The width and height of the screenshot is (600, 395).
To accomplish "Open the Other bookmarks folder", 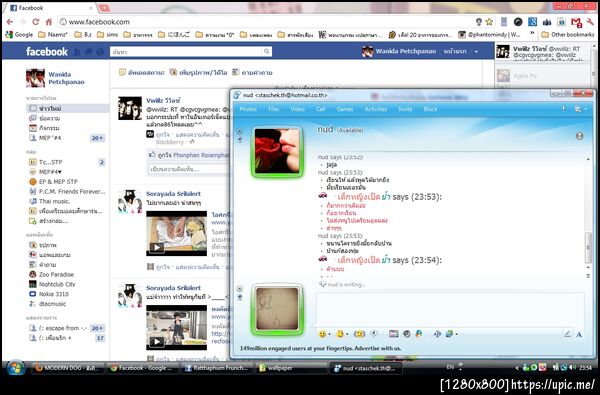I will 568,34.
